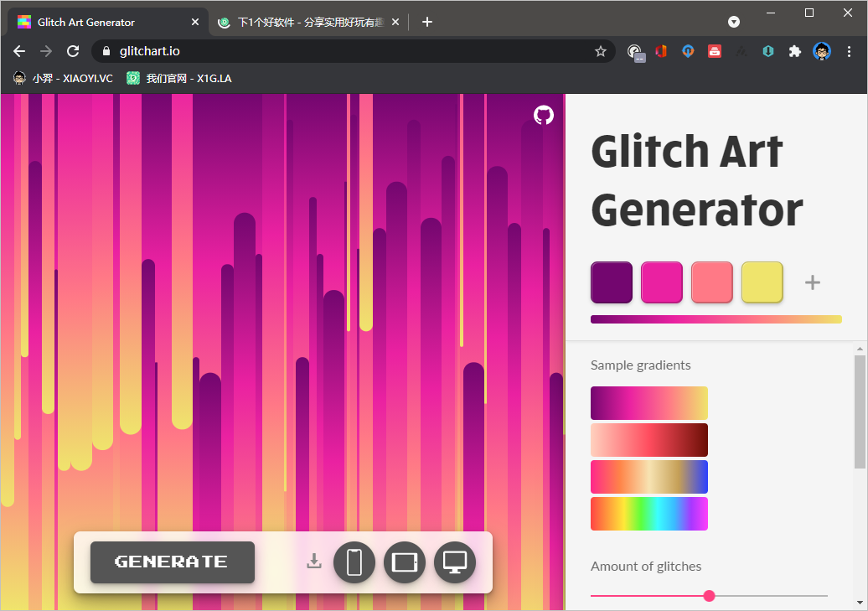Reload the current page
Screen dimensions: 868x611
[73, 51]
